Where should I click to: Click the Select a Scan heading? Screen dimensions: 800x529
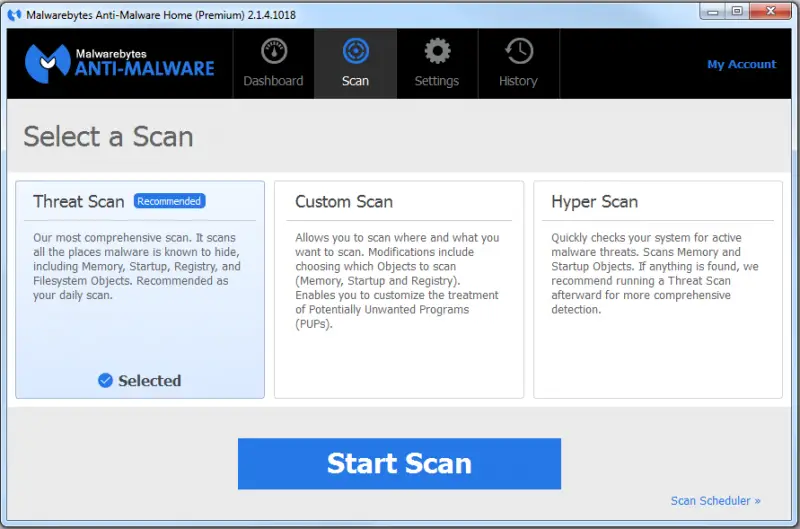coord(108,137)
